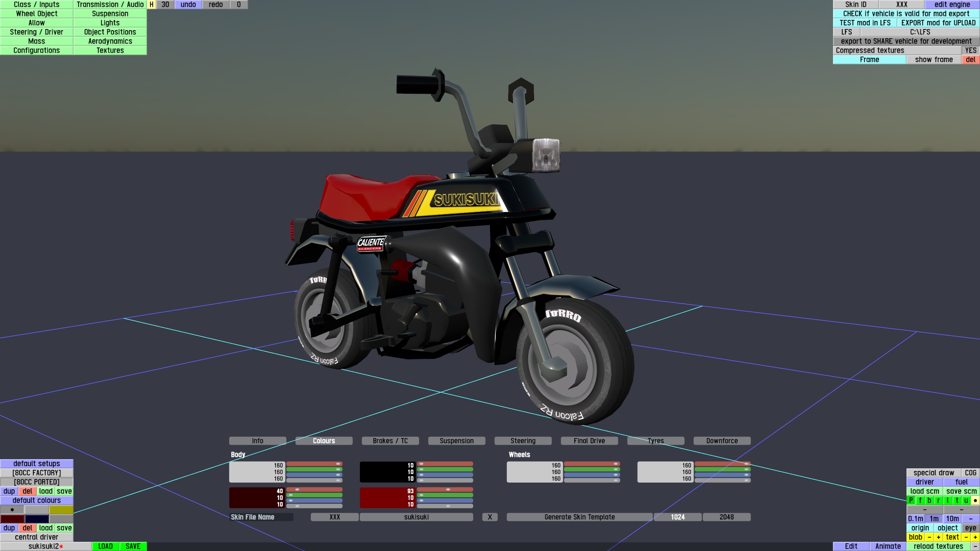This screenshot has width=980, height=551.
Task: Toggle the COG display button
Action: 970,473
